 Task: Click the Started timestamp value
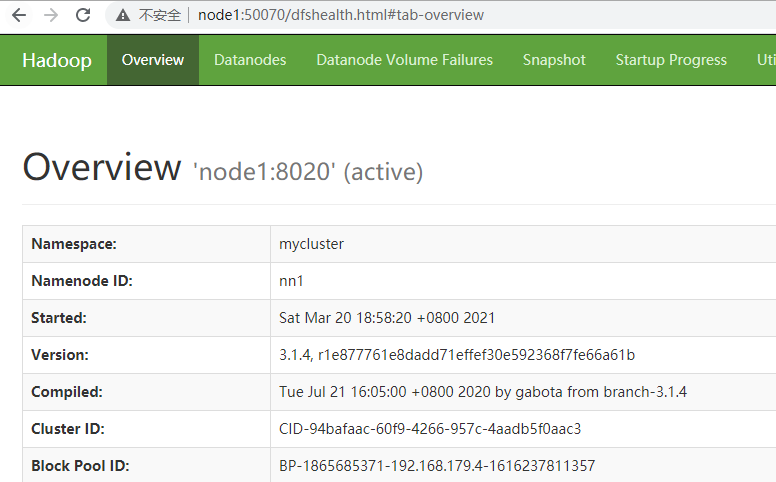[387, 318]
